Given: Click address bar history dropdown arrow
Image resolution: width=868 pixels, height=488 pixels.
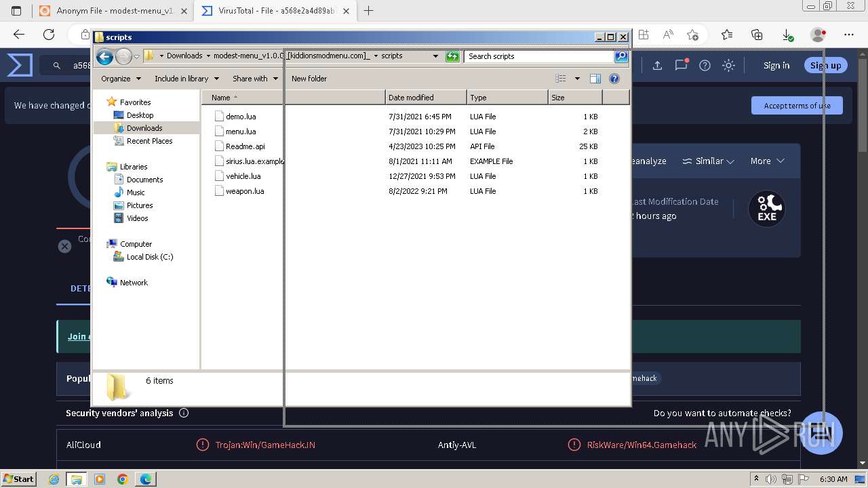Looking at the screenshot, I should click(x=435, y=56).
